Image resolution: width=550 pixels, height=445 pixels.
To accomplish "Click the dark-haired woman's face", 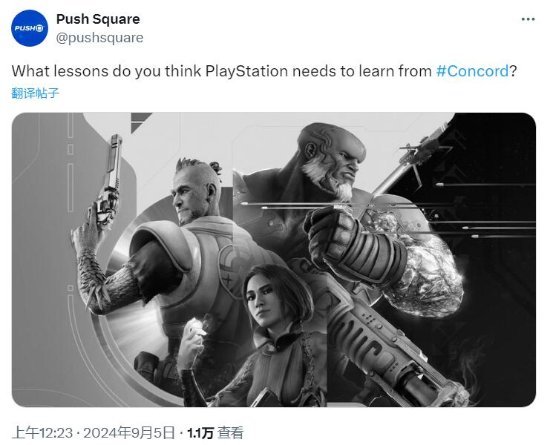I will (262, 298).
